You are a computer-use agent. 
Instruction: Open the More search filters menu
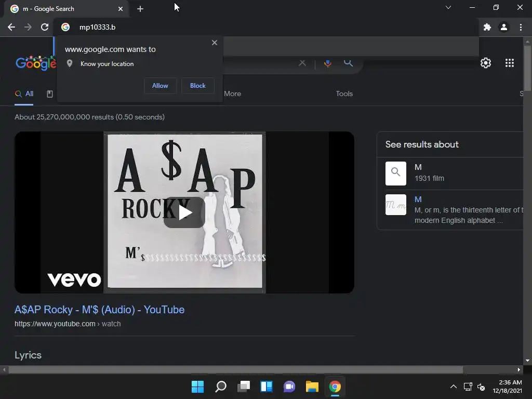(232, 94)
